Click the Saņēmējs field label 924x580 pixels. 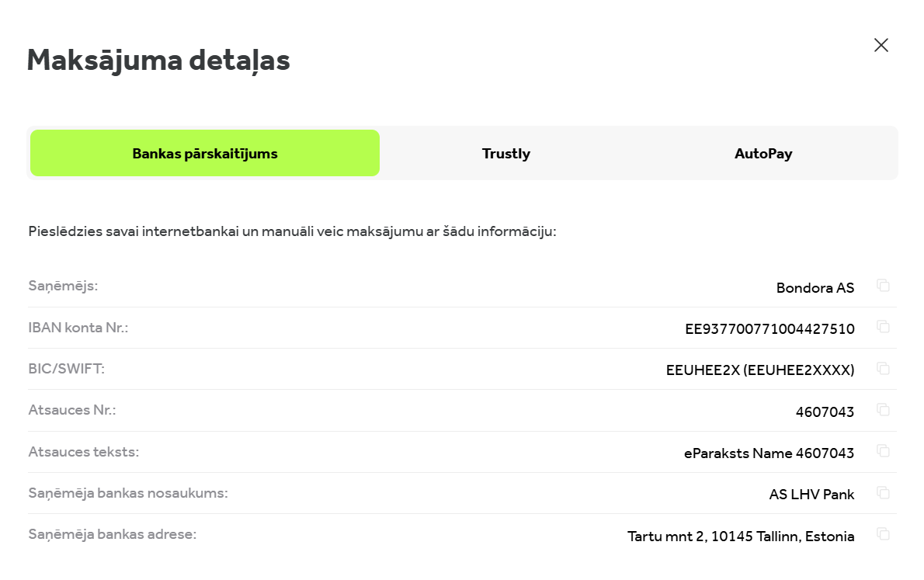coord(63,286)
